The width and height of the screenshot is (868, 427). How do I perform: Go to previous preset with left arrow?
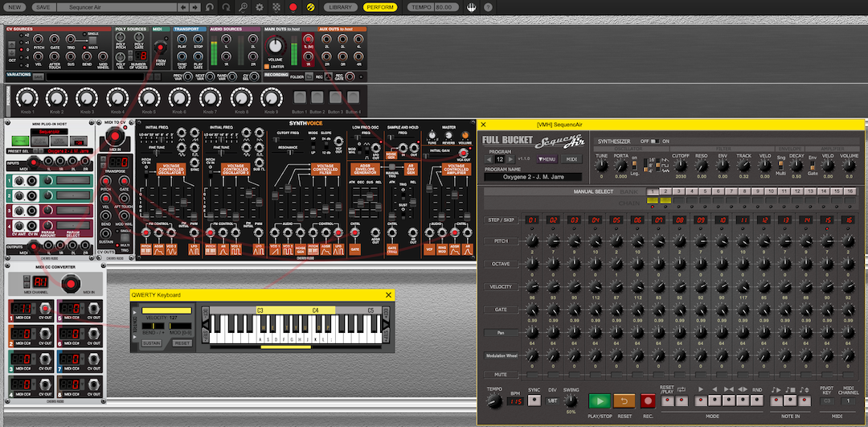[183, 7]
